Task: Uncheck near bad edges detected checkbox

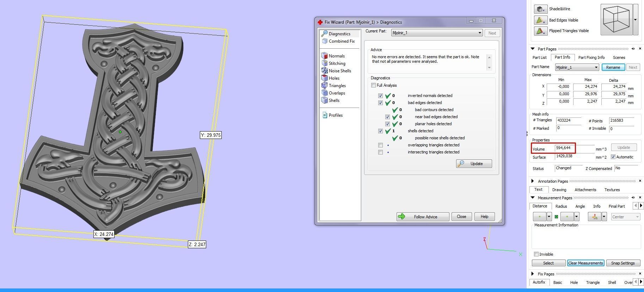Action: 387,117
